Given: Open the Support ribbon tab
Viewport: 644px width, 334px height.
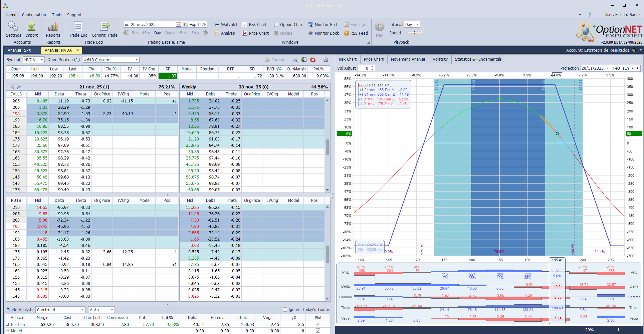Looking at the screenshot, I should [x=74, y=15].
